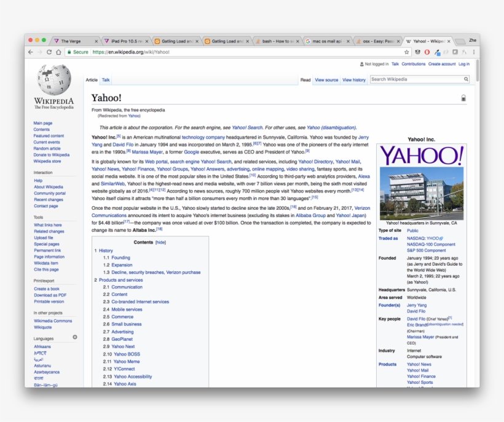Go back with the browser back arrow
This screenshot has height=422, width=504.
coord(31,52)
